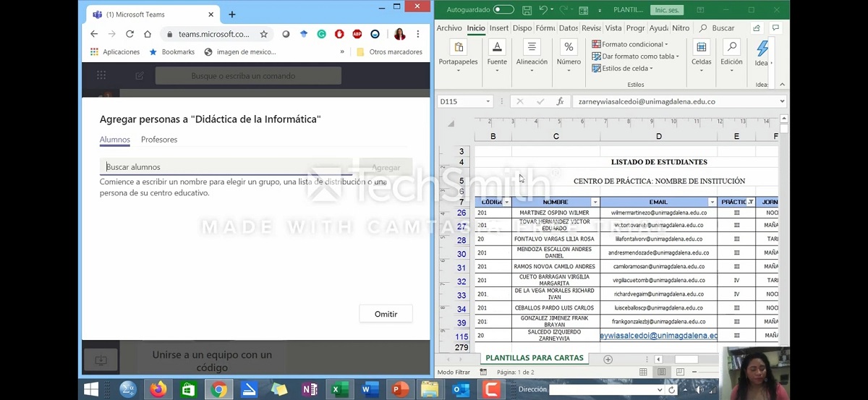Viewport: 868px width, 400px height.
Task: Click the Omitir button
Action: 386,314
